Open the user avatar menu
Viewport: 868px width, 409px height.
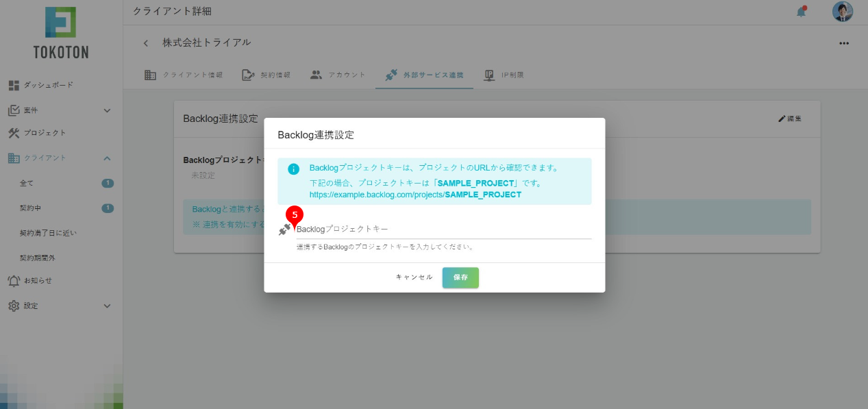click(x=842, y=12)
